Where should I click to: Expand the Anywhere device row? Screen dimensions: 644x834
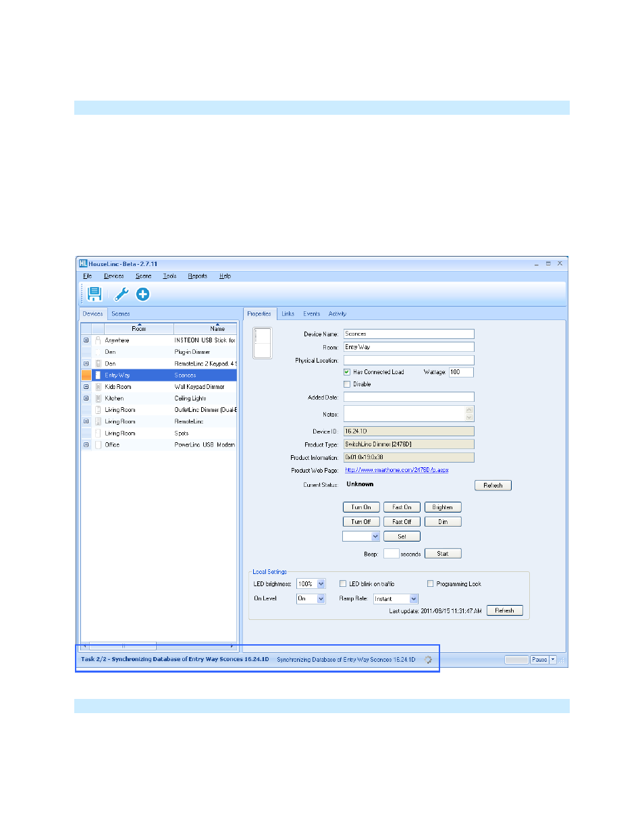tap(86, 340)
